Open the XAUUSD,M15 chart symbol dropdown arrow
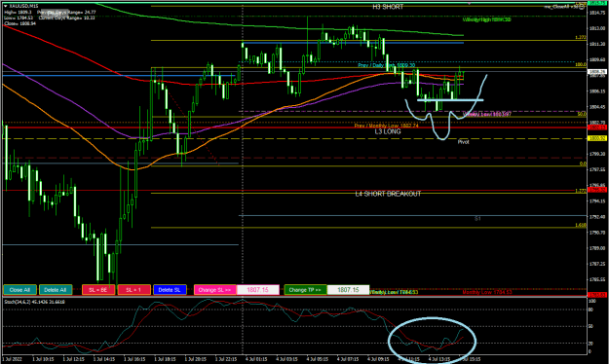This screenshot has width=609, height=364. point(5,6)
